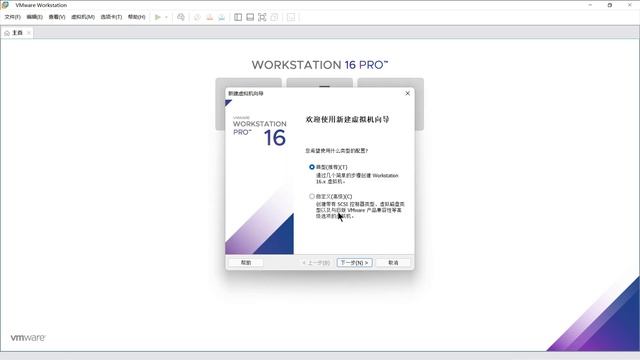Open the 帮助(H) menu
The width and height of the screenshot is (640, 360).
coord(136,17)
